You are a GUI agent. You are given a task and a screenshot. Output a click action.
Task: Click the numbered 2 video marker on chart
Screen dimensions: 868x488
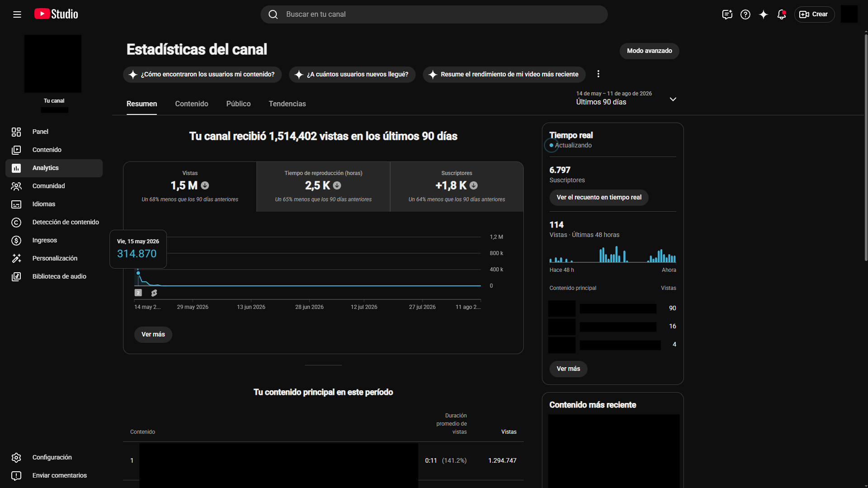point(138,293)
